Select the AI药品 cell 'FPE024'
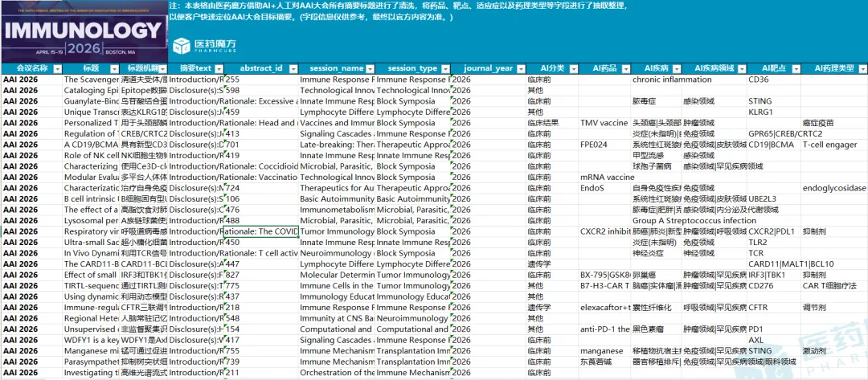The height and width of the screenshot is (380, 868). (x=604, y=145)
